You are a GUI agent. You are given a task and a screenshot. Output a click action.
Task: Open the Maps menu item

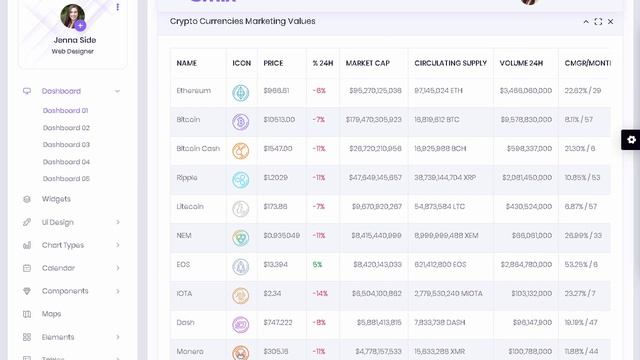click(51, 314)
